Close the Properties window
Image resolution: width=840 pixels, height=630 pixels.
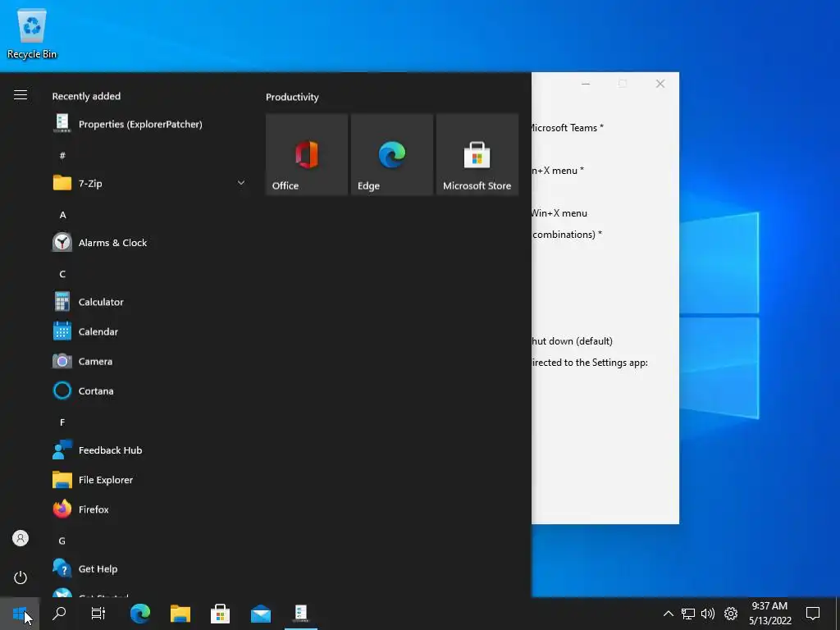[x=660, y=84]
